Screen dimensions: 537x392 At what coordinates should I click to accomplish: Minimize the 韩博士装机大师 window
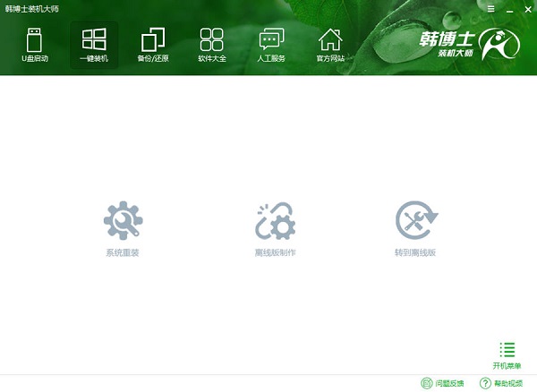coord(510,10)
